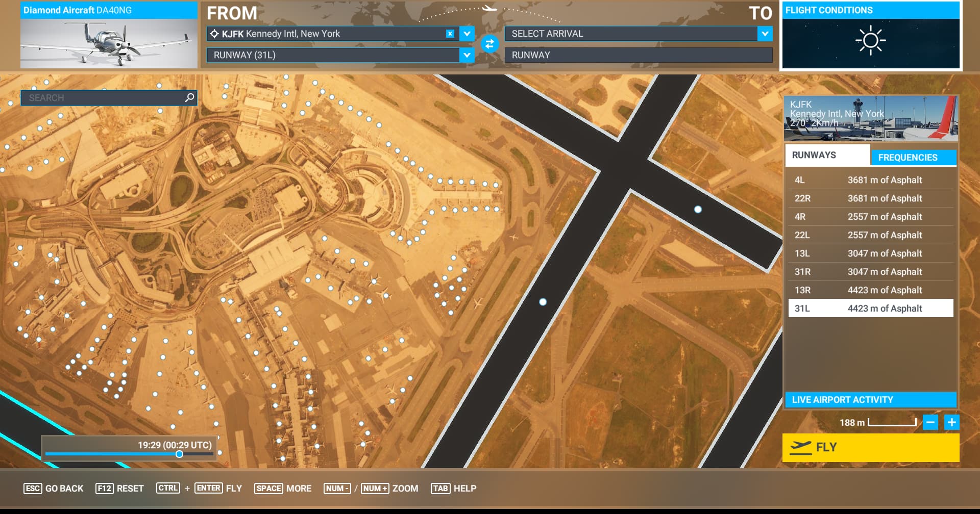Open the RUNWAY (31L) dropdown arrow
The image size is (980, 514).
pos(467,55)
